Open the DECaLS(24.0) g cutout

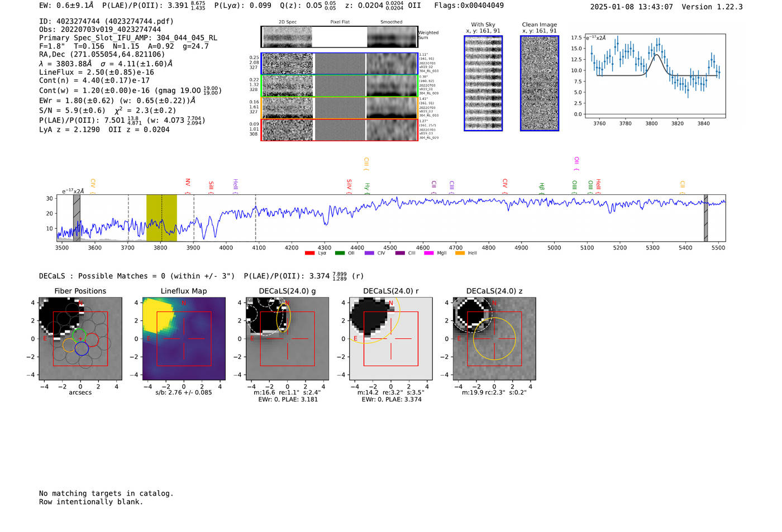(x=287, y=338)
